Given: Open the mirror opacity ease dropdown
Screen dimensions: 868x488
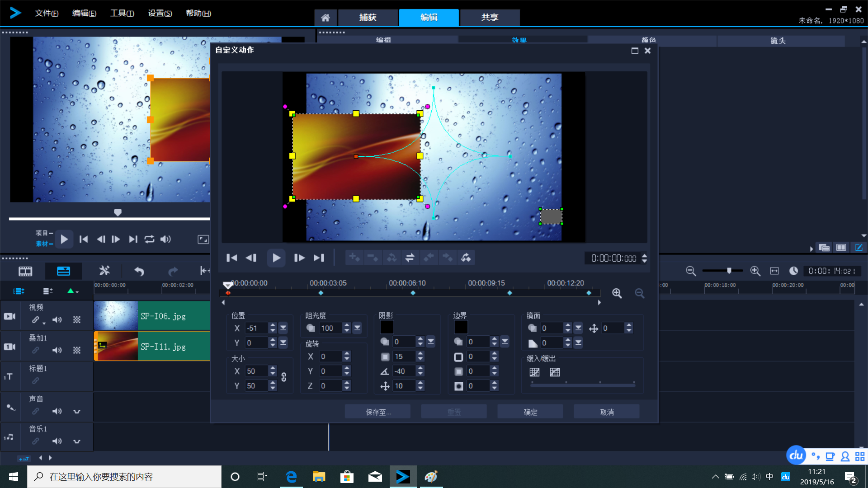Looking at the screenshot, I should coord(578,328).
